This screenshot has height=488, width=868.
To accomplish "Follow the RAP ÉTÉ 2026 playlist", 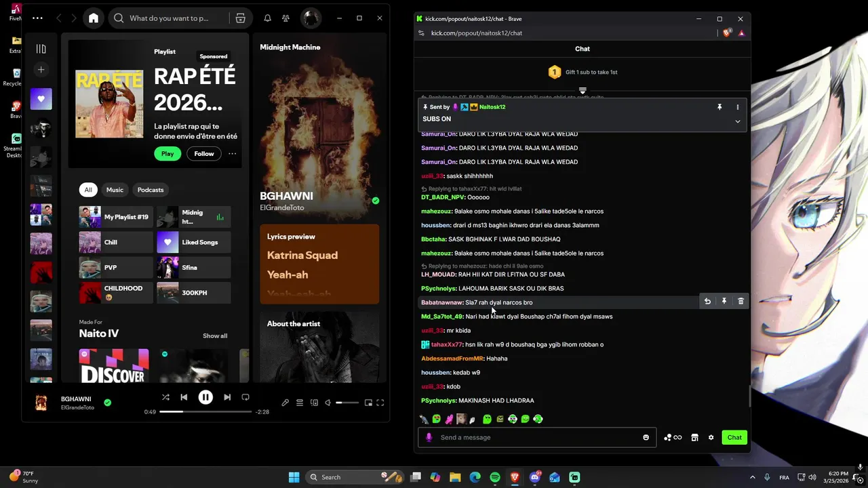I will [204, 154].
